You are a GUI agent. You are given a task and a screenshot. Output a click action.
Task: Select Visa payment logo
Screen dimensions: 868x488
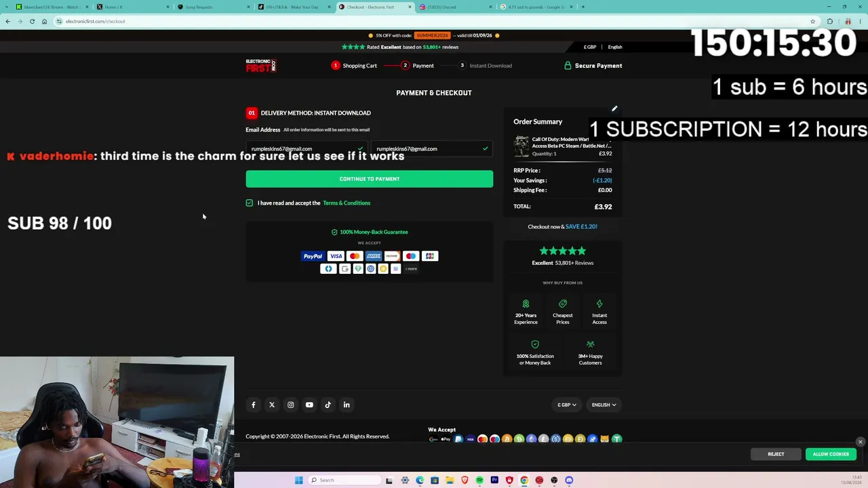pos(336,256)
